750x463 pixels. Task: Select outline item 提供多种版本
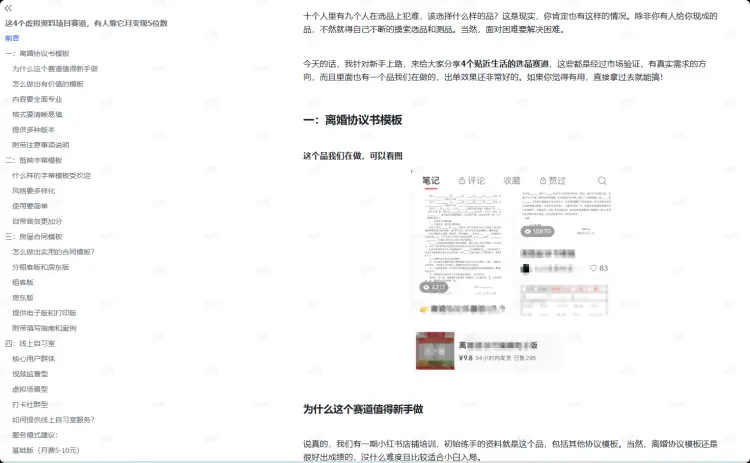(33, 130)
